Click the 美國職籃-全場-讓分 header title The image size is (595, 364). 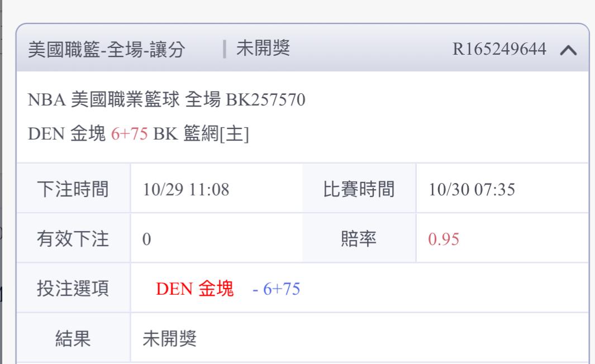[115, 50]
